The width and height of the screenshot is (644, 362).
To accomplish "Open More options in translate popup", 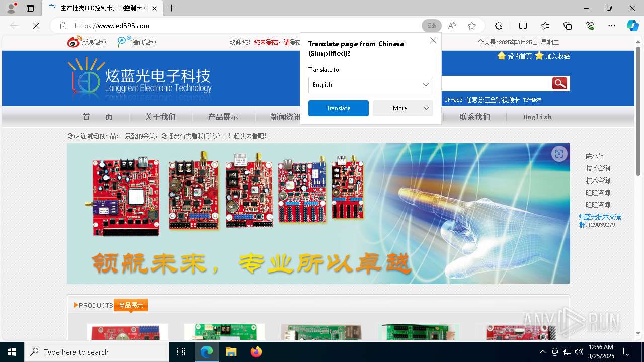I will tap(403, 108).
